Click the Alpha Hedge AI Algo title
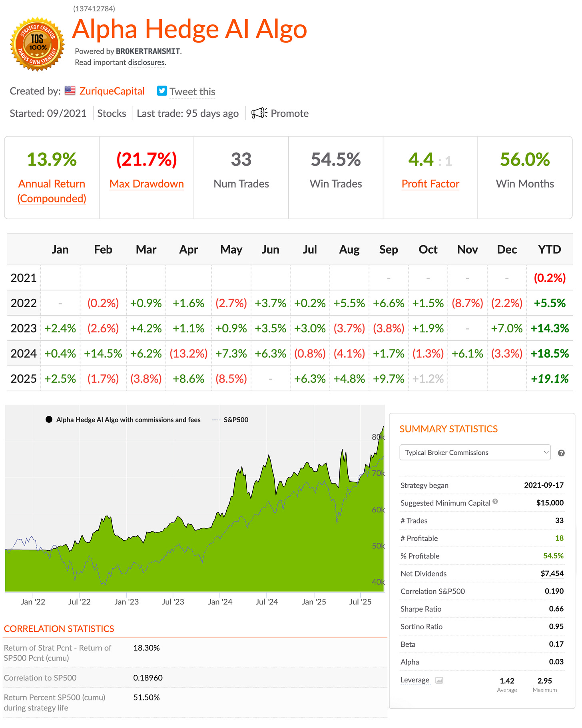 pyautogui.click(x=190, y=30)
